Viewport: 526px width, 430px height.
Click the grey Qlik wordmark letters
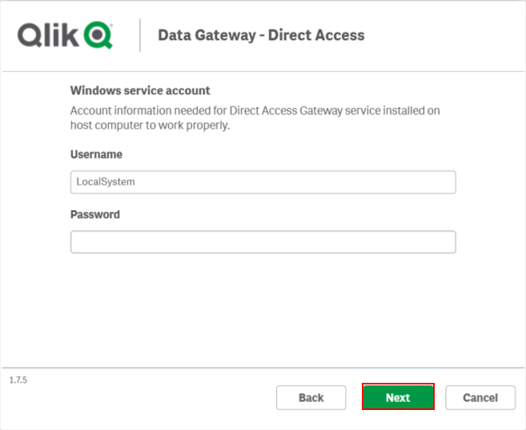pyautogui.click(x=48, y=35)
